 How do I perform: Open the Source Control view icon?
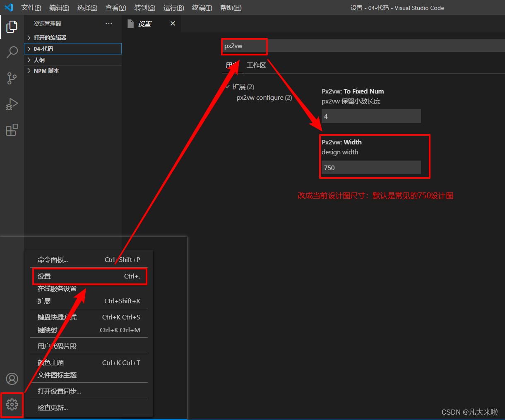(12, 78)
